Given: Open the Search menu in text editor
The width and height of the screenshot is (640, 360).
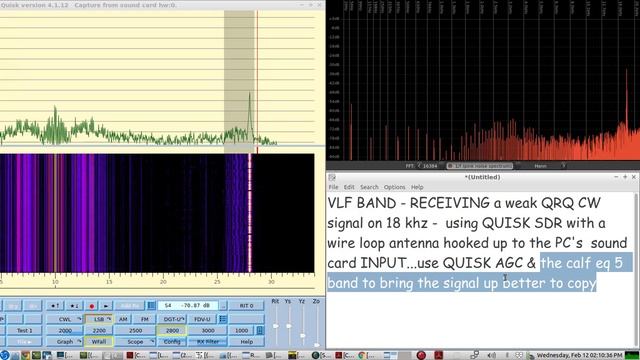Looking at the screenshot, I should (369, 187).
